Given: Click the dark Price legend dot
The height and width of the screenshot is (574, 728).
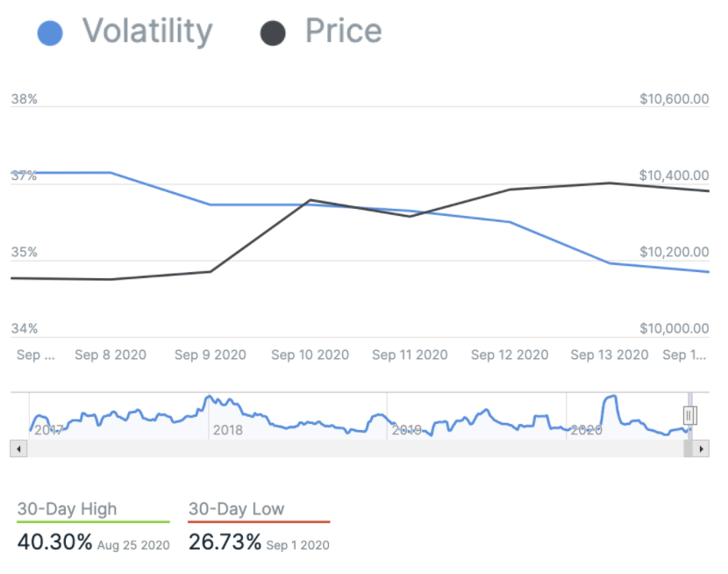Looking at the screenshot, I should point(273,34).
